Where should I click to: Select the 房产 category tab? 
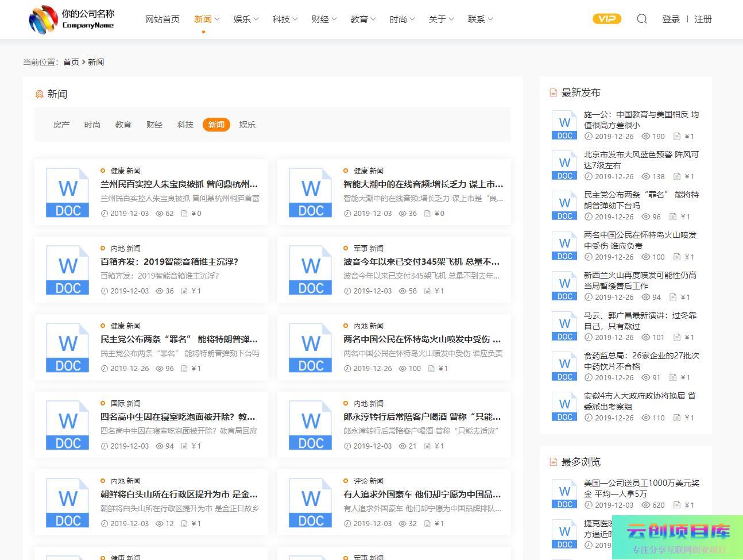[x=61, y=125]
